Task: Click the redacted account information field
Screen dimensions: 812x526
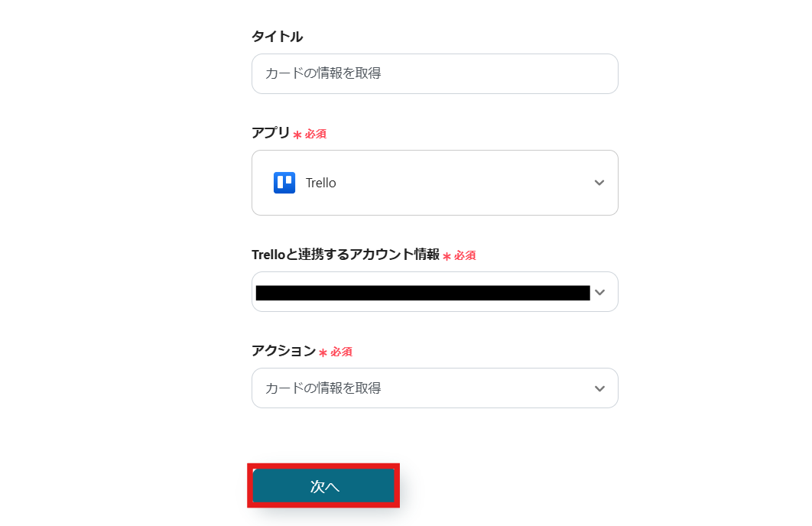Action: pos(422,292)
